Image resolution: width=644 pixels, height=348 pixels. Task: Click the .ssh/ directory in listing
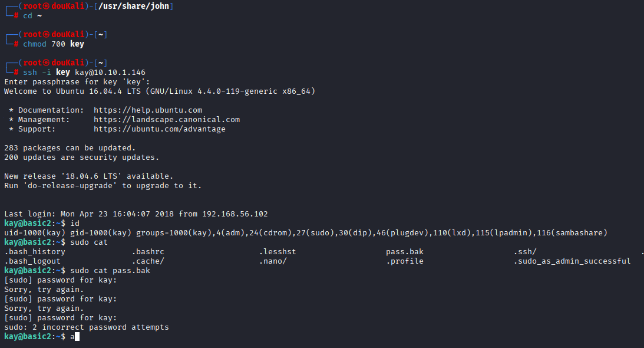pyautogui.click(x=524, y=252)
